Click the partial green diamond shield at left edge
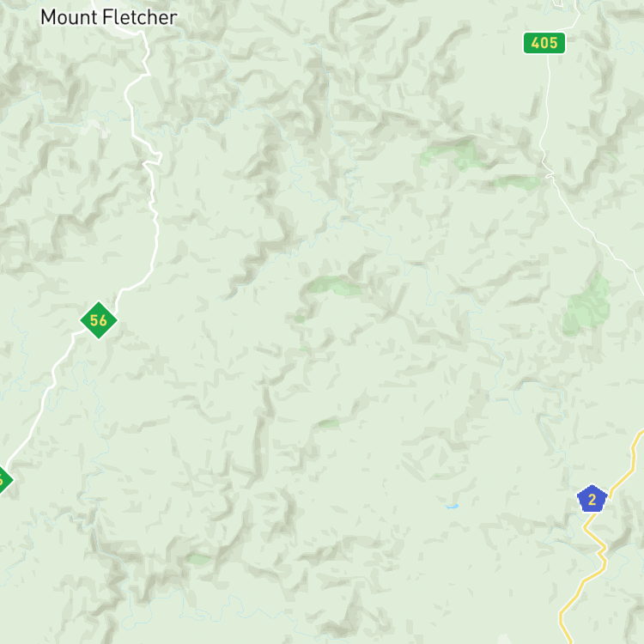 5,479
